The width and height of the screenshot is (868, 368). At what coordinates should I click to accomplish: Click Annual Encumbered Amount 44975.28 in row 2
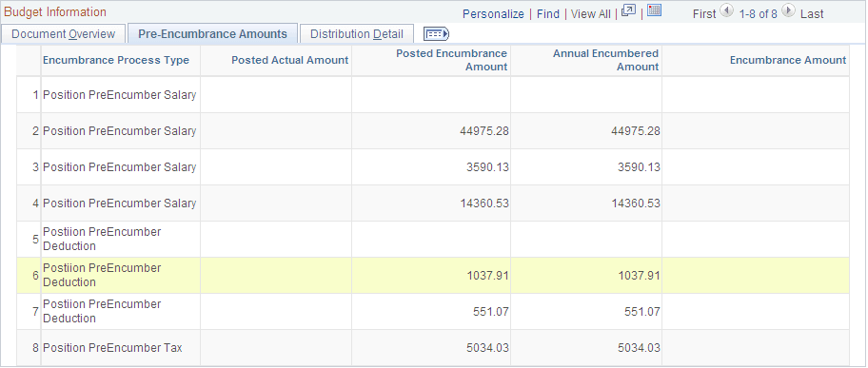(636, 131)
